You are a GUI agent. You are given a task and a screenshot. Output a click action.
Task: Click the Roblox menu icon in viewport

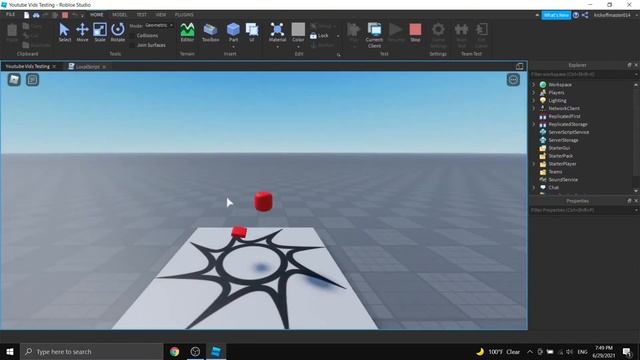pyautogui.click(x=14, y=80)
